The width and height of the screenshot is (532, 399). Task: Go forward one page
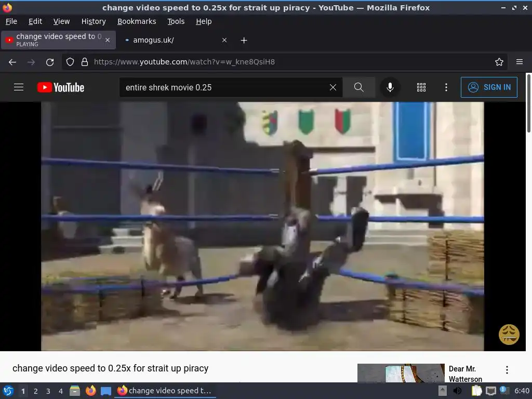coord(31,62)
